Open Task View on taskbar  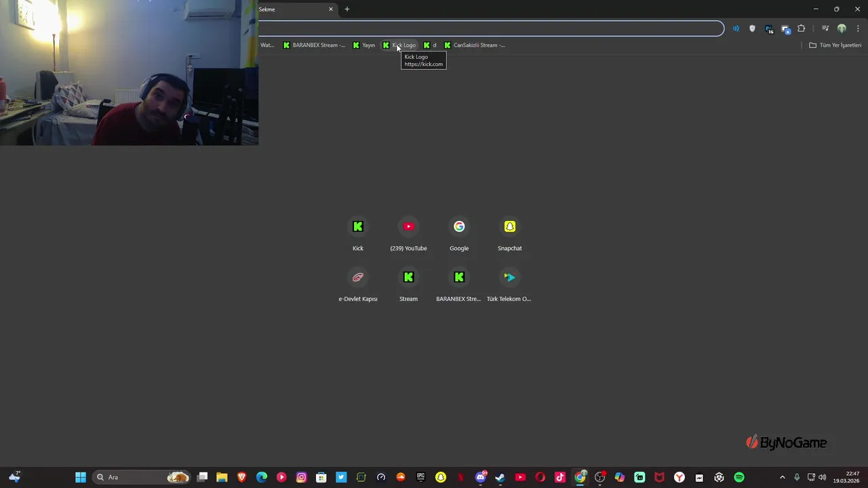coord(202,477)
